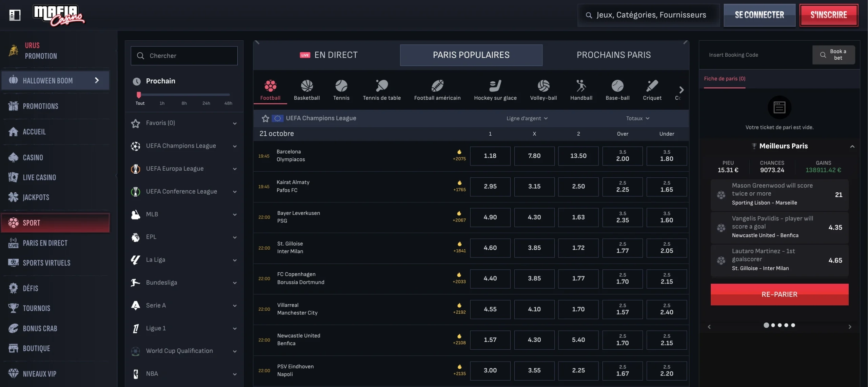Show previous Meilleurs Paris slide arrow

(709, 327)
